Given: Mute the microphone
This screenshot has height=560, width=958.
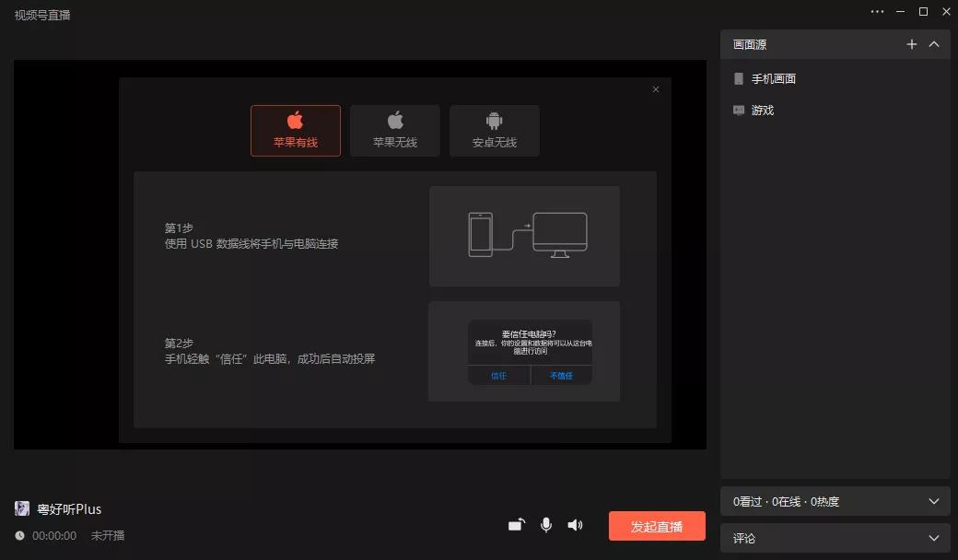Looking at the screenshot, I should (545, 524).
